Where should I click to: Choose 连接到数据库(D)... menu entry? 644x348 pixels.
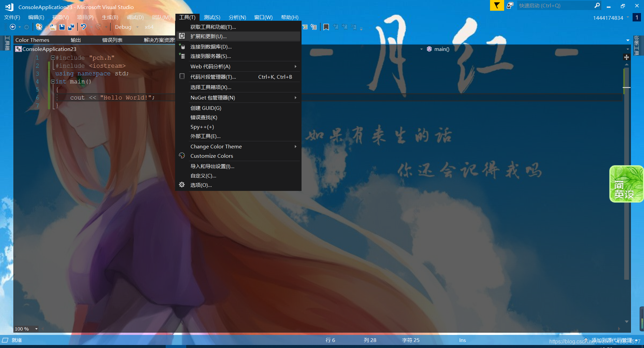pos(238,47)
